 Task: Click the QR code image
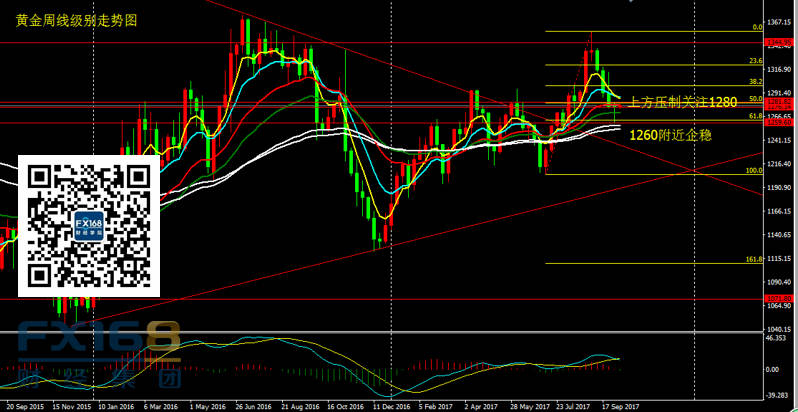(x=89, y=226)
